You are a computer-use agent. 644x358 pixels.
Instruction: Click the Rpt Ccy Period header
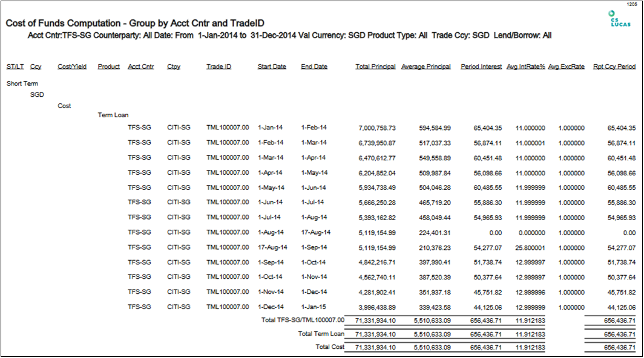click(614, 67)
